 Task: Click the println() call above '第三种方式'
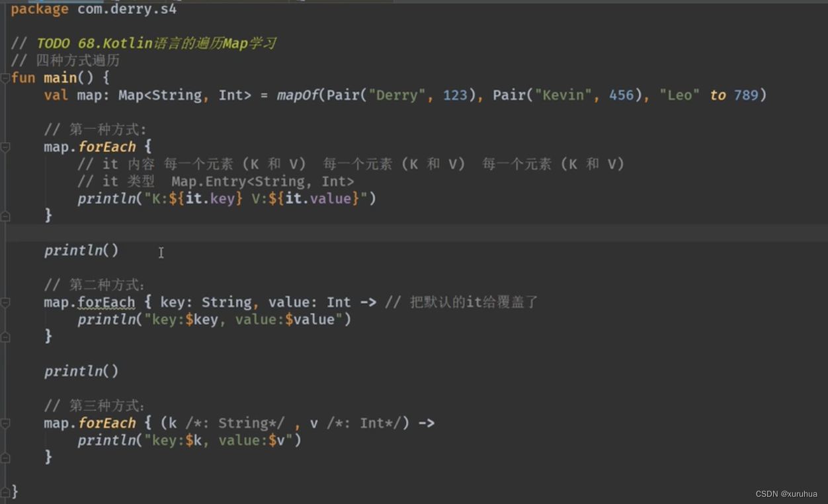(x=81, y=371)
